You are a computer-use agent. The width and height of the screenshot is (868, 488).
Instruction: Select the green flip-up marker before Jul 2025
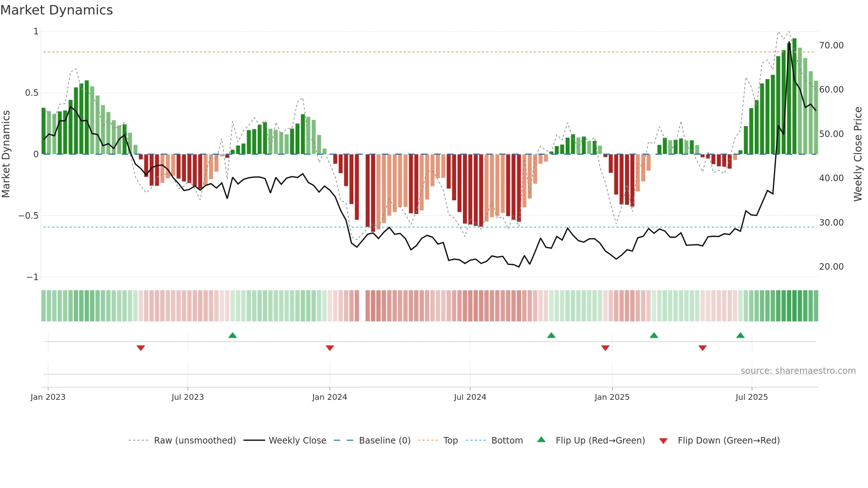click(x=740, y=335)
